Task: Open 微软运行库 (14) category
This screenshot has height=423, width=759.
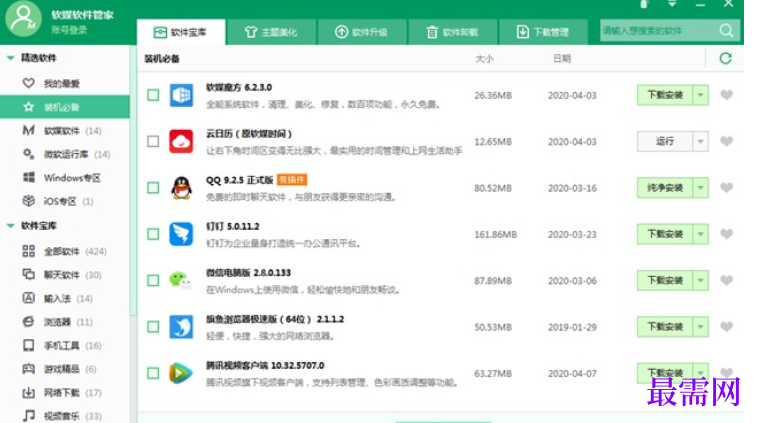Action: pos(65,154)
